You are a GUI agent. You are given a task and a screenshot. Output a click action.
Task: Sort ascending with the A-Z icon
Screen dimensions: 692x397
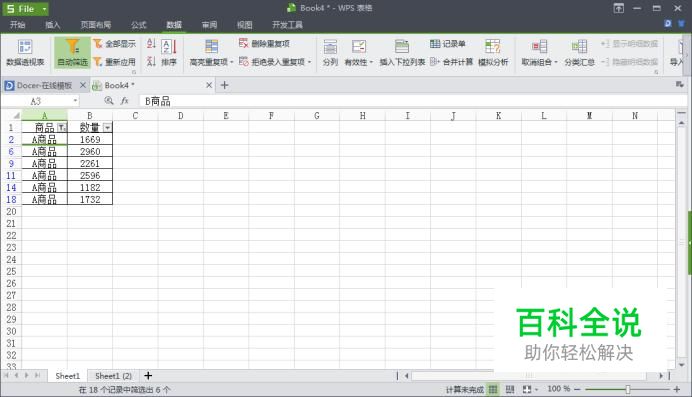click(x=151, y=44)
